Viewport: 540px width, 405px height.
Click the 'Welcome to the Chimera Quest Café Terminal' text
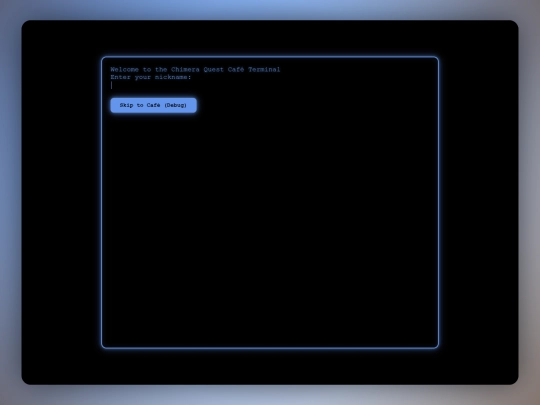pos(195,70)
